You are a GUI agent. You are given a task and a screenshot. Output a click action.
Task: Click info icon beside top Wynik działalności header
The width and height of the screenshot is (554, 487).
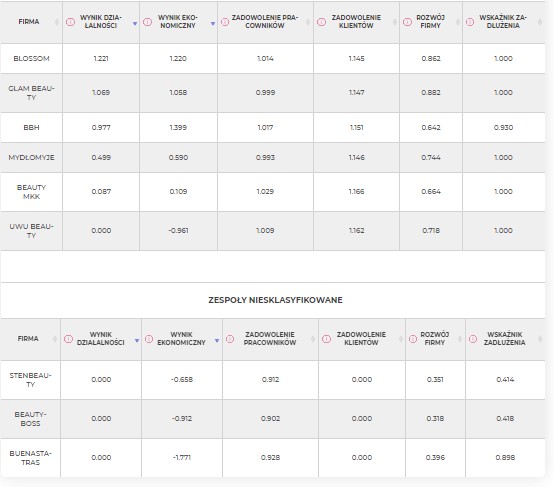70,22
